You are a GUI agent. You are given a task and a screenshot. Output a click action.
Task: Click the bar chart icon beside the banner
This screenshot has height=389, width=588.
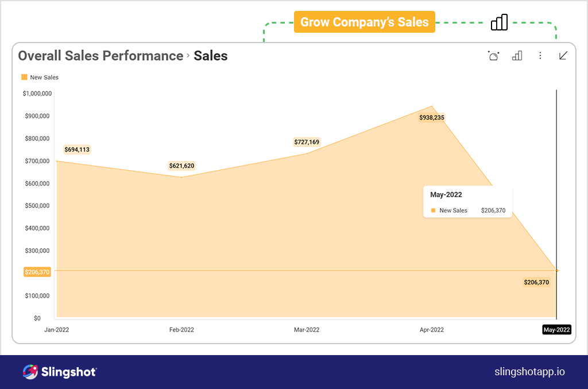click(x=499, y=22)
